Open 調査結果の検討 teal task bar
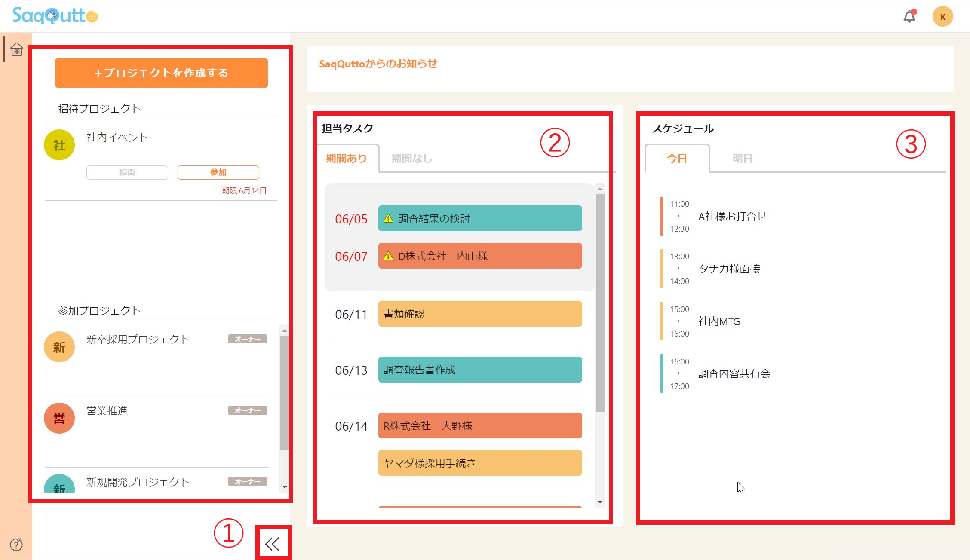970x560 pixels. [480, 218]
